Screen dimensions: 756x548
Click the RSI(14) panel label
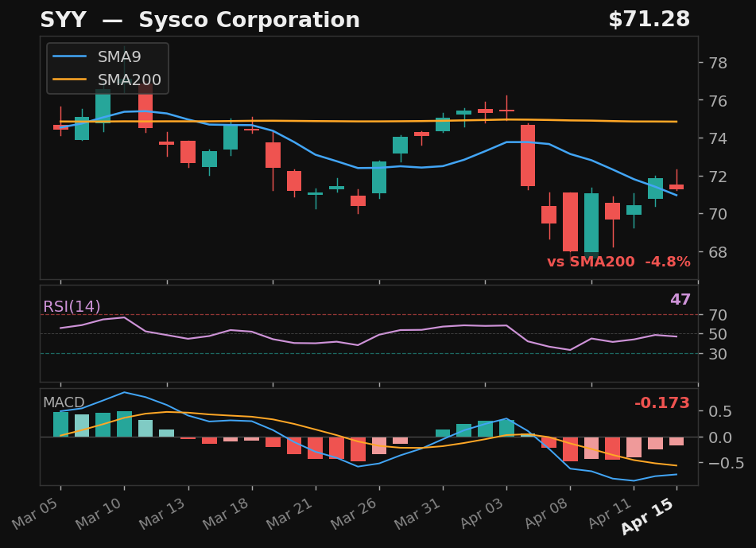point(72,306)
